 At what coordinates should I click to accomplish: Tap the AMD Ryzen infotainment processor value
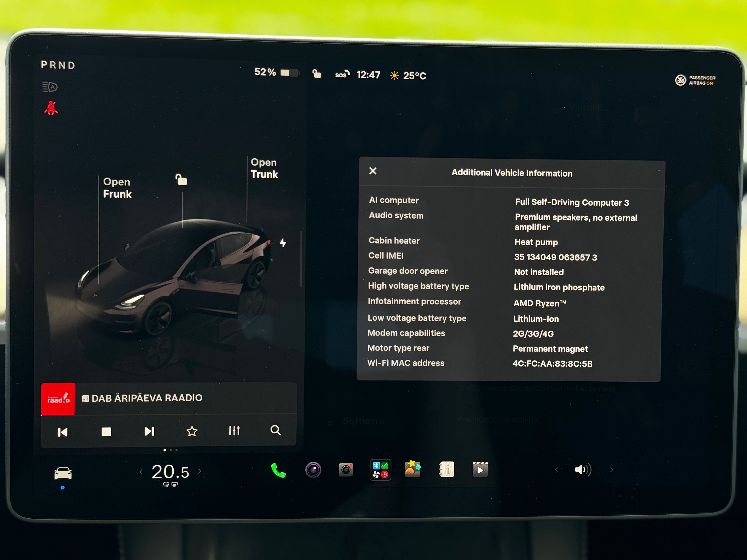(540, 304)
